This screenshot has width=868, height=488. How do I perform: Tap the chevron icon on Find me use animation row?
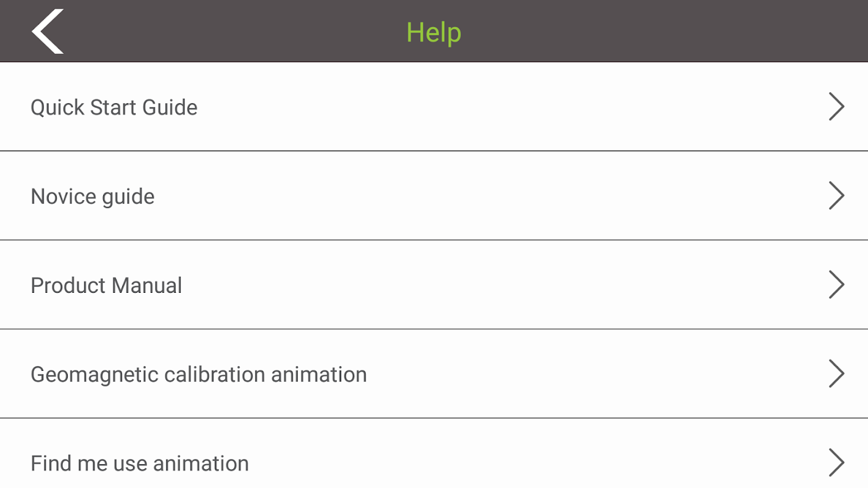[836, 463]
